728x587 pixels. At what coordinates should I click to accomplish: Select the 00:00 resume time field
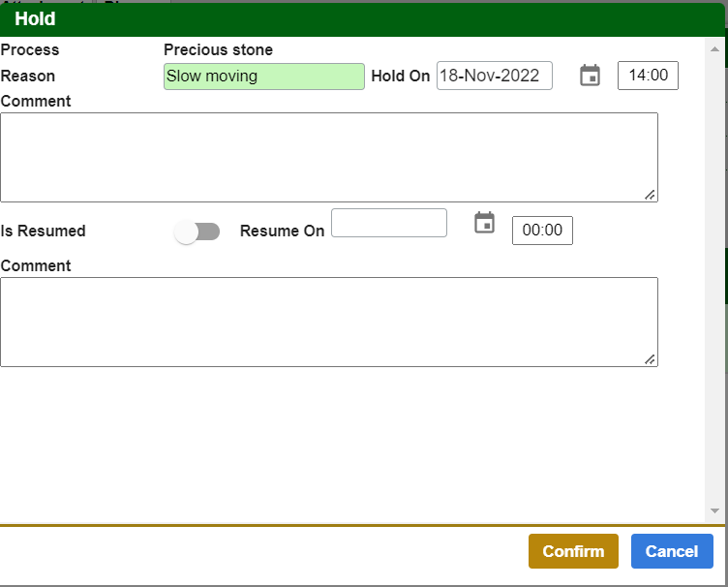542,231
